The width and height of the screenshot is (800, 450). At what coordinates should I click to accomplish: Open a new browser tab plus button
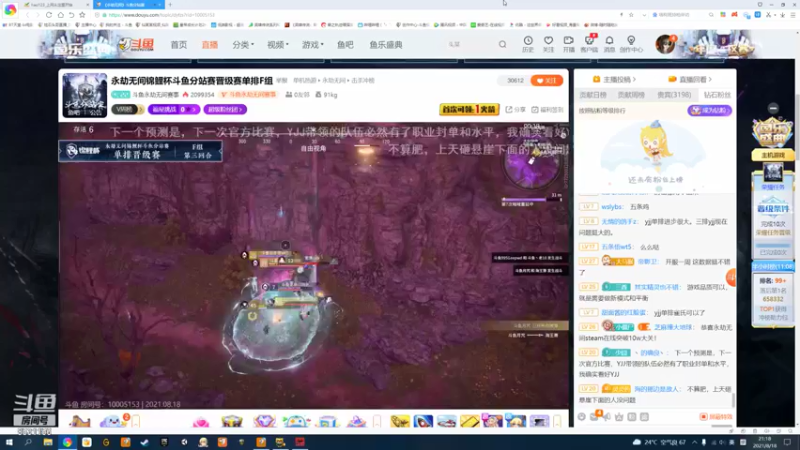click(x=170, y=5)
